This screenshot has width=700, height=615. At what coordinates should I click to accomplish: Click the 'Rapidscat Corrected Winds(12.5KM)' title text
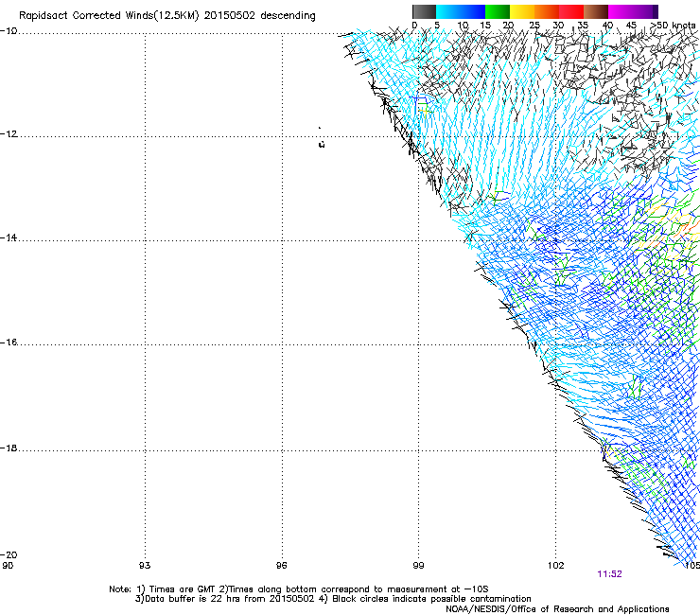point(109,16)
